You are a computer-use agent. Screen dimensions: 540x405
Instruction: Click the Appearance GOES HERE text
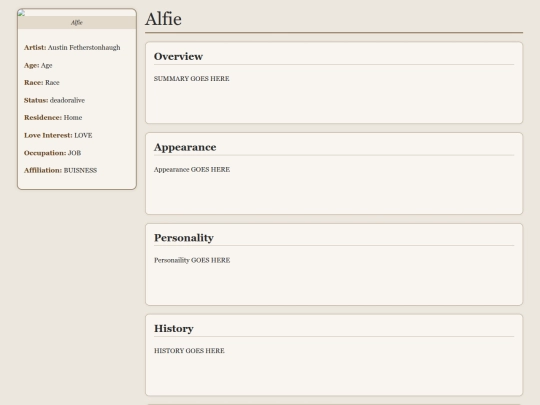(192, 170)
